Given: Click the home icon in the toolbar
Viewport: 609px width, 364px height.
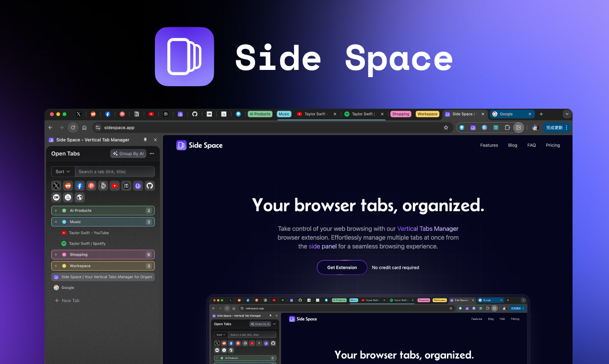Looking at the screenshot, I should (x=84, y=127).
